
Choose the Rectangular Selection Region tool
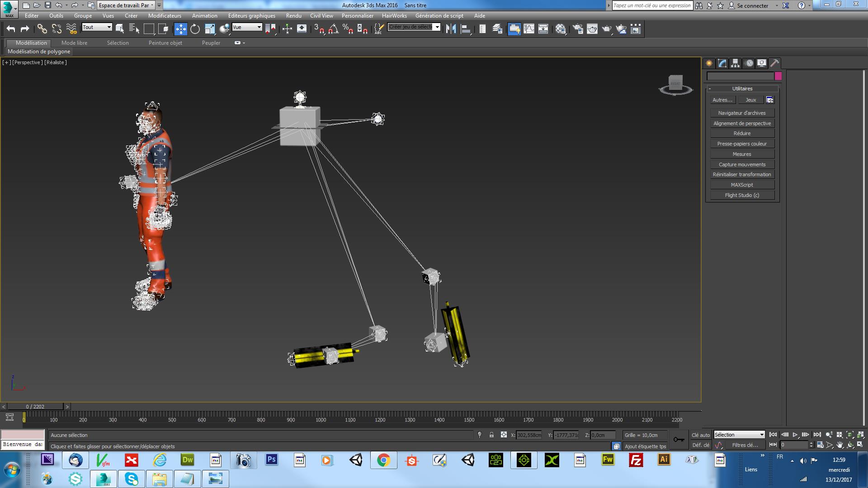click(149, 29)
